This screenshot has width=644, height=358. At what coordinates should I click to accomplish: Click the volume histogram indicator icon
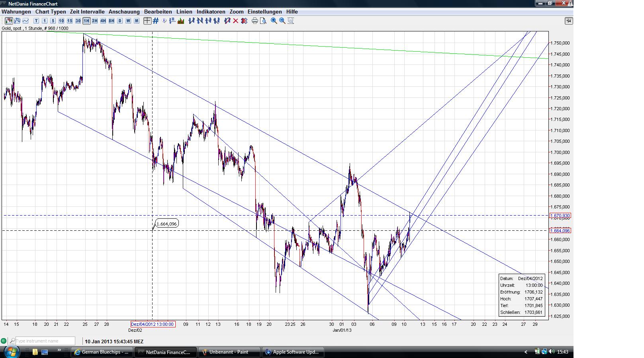[x=181, y=21]
